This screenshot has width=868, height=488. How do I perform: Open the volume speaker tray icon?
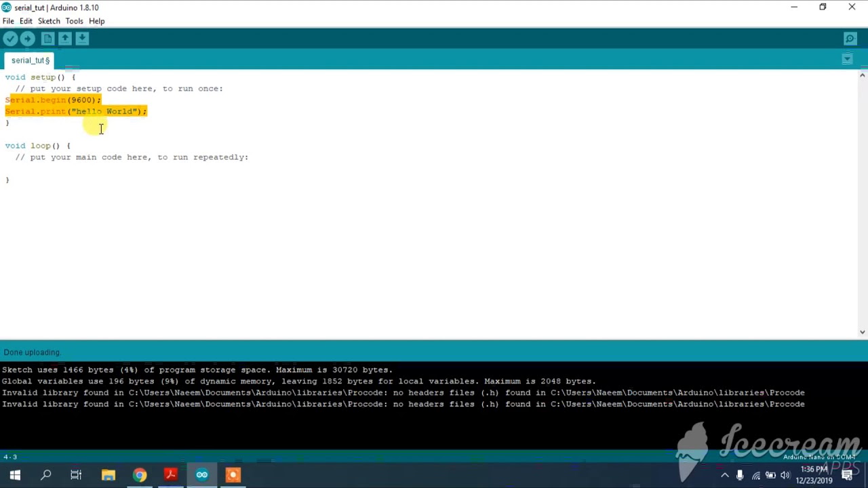(785, 475)
